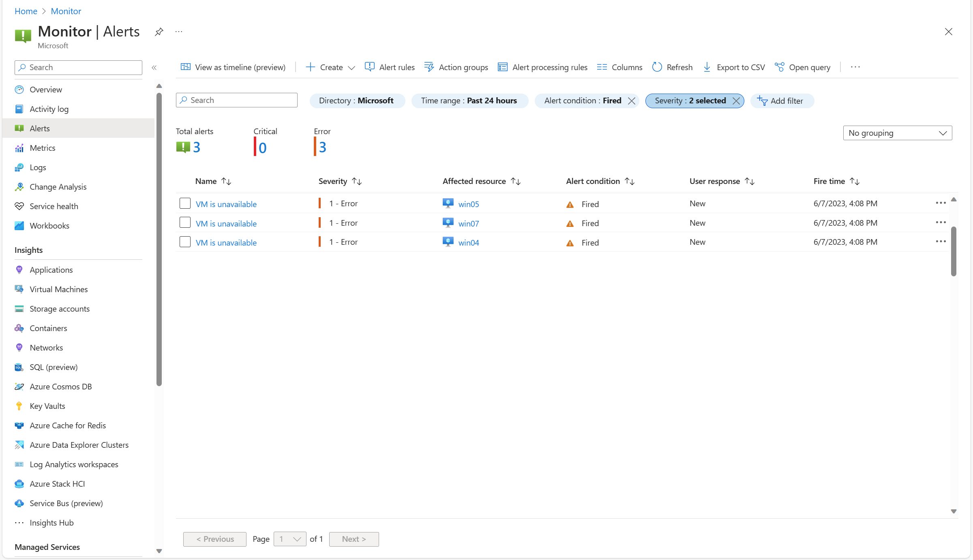Select the Key Vaults icon
The image size is (973, 560).
(x=19, y=406)
